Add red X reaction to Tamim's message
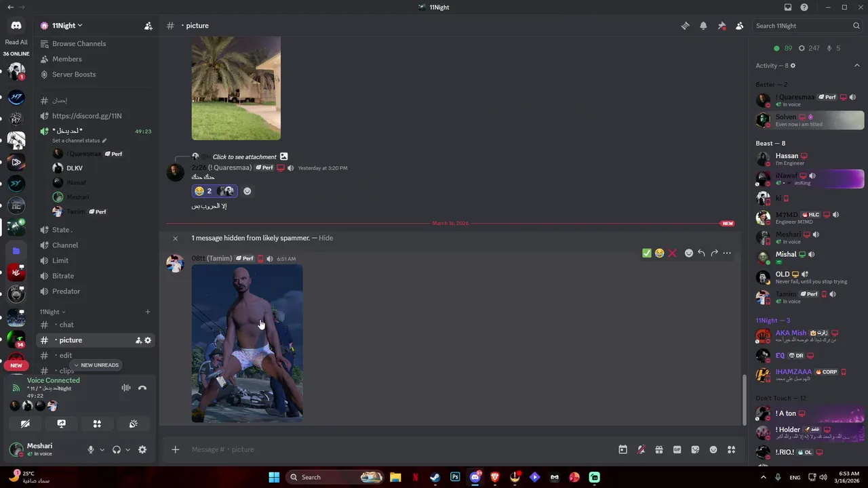This screenshot has width=868, height=488. [672, 253]
